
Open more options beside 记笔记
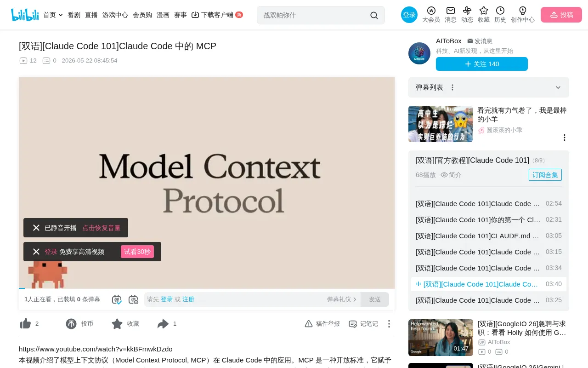[389, 324]
